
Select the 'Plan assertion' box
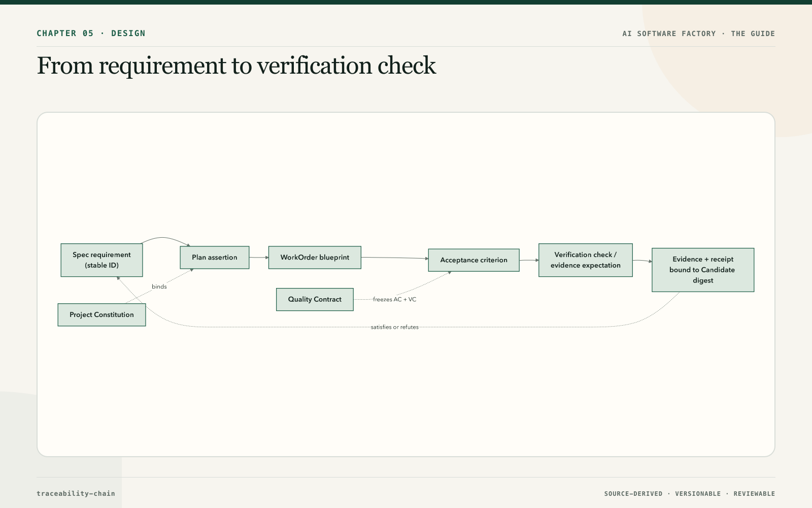coord(215,258)
